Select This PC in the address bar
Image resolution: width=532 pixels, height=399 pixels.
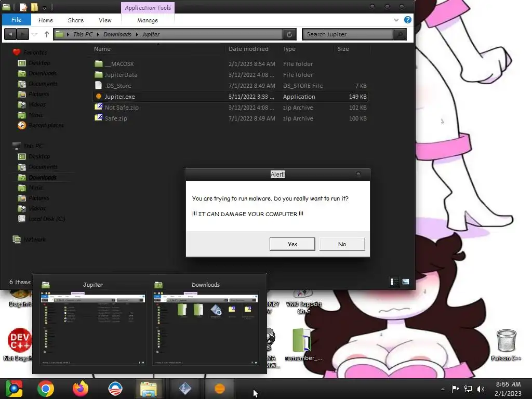click(x=83, y=34)
